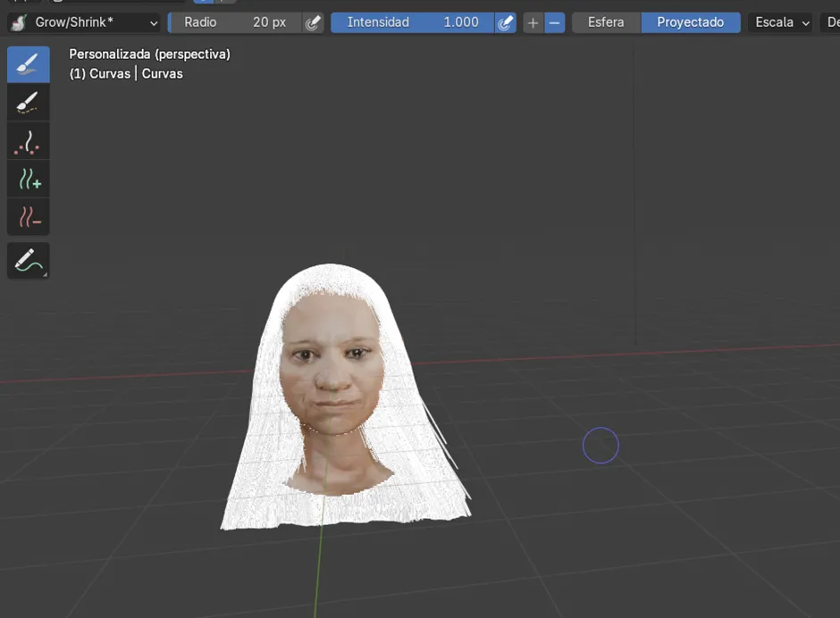
Task: Toggle pressure sensitivity for Radio
Action: (312, 22)
